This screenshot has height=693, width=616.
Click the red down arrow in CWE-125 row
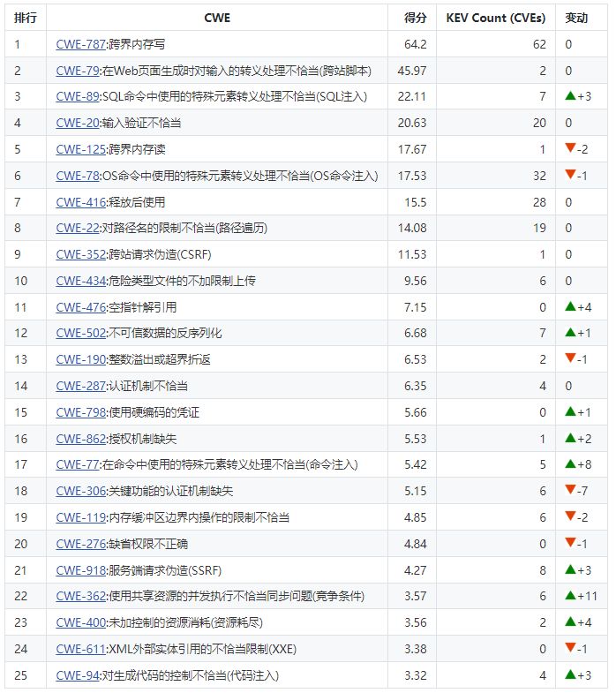coord(570,147)
